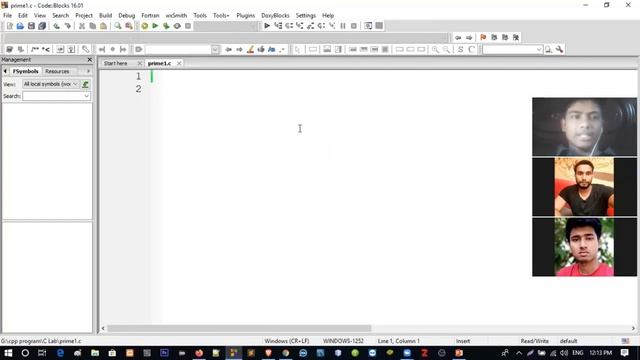Click 'Line 1, Column 1' in status bar
640x360 pixels.
(398, 341)
